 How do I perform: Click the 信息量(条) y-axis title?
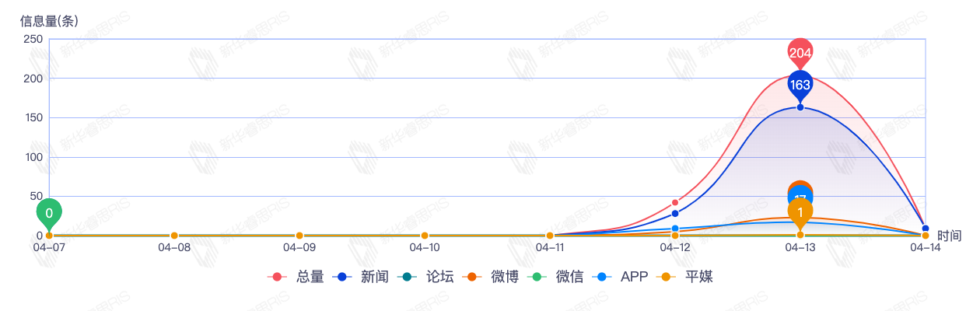pyautogui.click(x=49, y=21)
